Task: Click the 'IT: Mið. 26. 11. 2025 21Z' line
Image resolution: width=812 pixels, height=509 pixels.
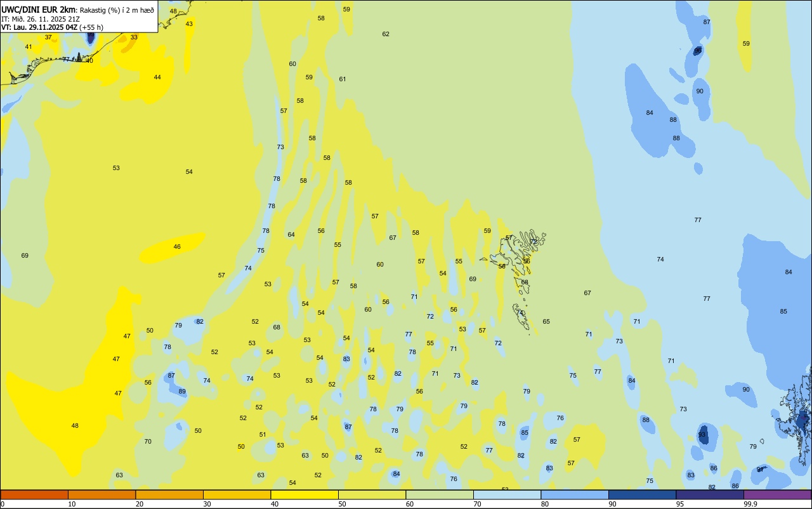Action: pos(41,18)
